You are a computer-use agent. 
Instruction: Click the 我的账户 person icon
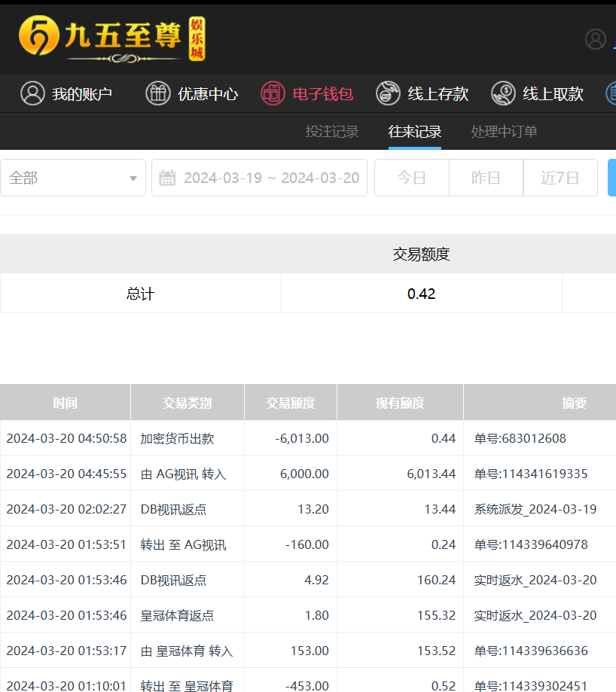click(x=32, y=93)
